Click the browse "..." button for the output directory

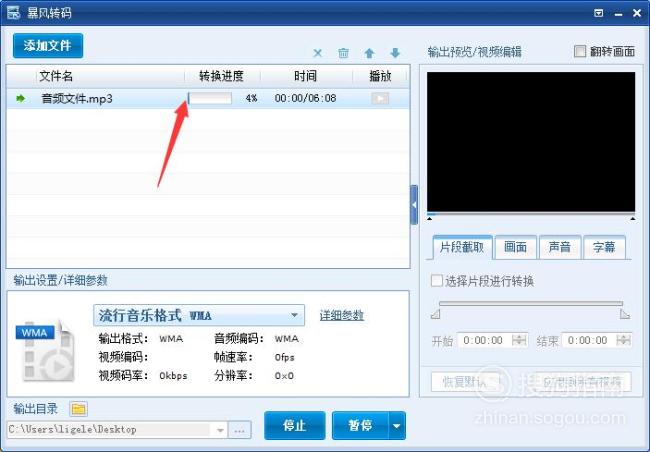tap(240, 430)
